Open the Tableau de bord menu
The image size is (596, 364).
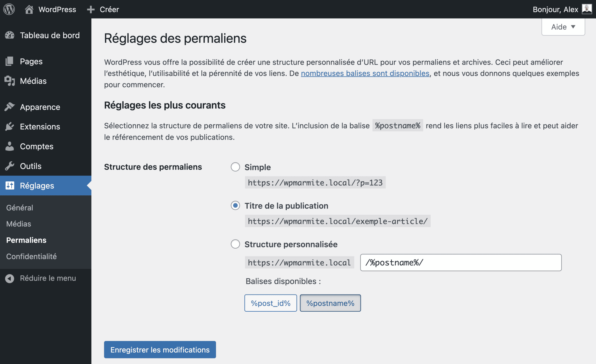(x=46, y=35)
